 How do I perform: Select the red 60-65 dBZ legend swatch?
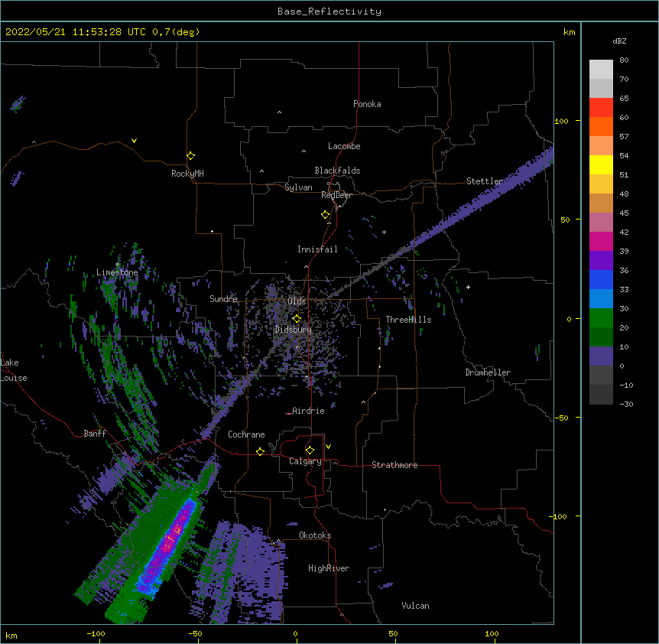point(601,107)
